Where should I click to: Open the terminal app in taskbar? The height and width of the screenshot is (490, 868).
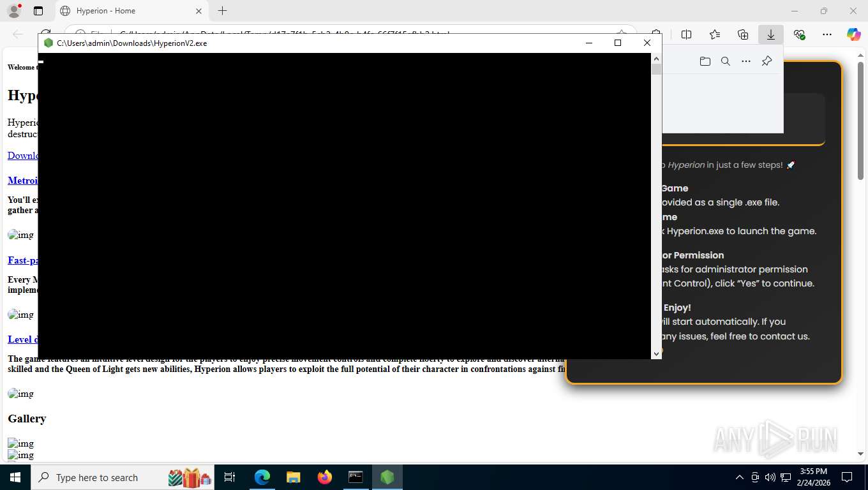pyautogui.click(x=355, y=477)
